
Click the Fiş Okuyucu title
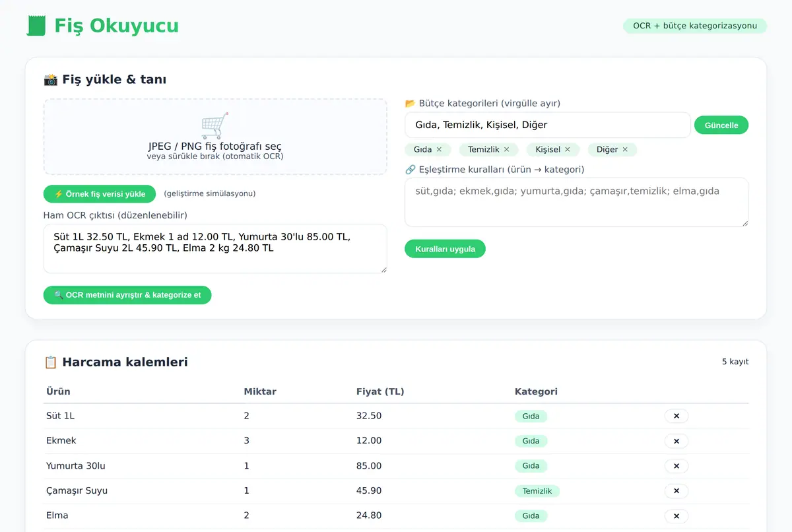coord(116,26)
